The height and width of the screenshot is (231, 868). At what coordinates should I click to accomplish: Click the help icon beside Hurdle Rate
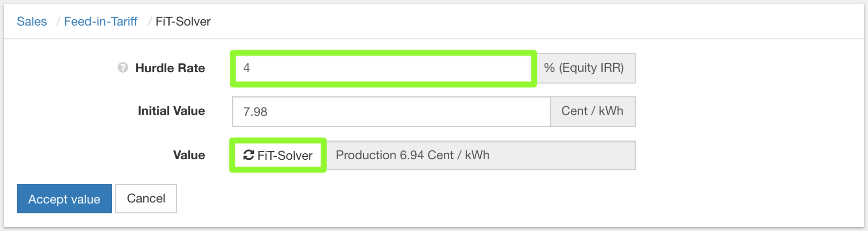[x=123, y=68]
